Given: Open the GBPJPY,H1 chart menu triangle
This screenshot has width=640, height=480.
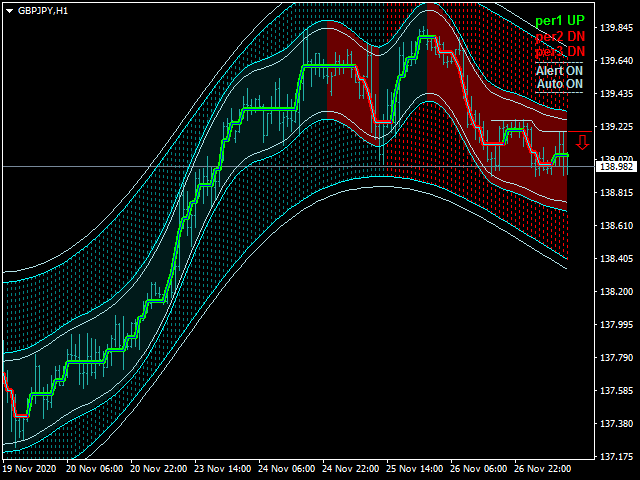Looking at the screenshot, I should click(x=10, y=11).
